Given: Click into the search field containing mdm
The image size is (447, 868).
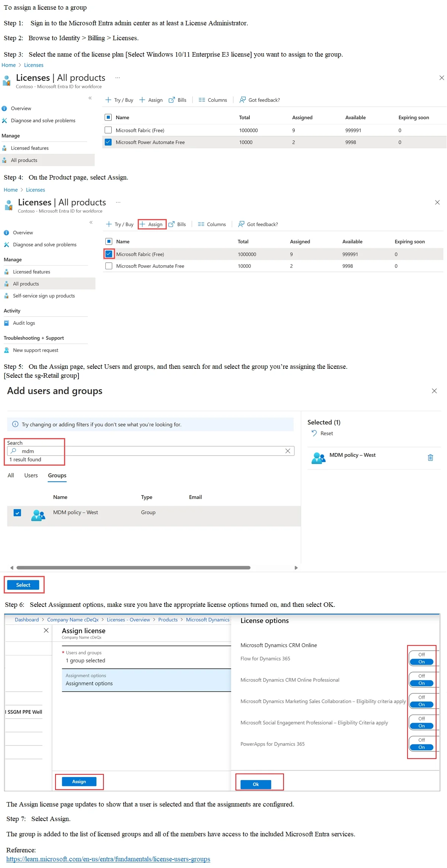Looking at the screenshot, I should click(x=151, y=451).
